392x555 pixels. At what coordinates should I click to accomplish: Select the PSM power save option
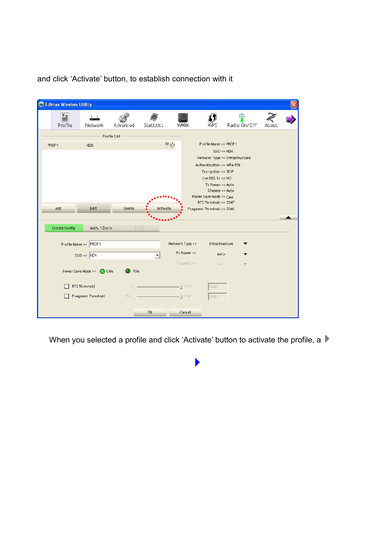pyautogui.click(x=128, y=271)
